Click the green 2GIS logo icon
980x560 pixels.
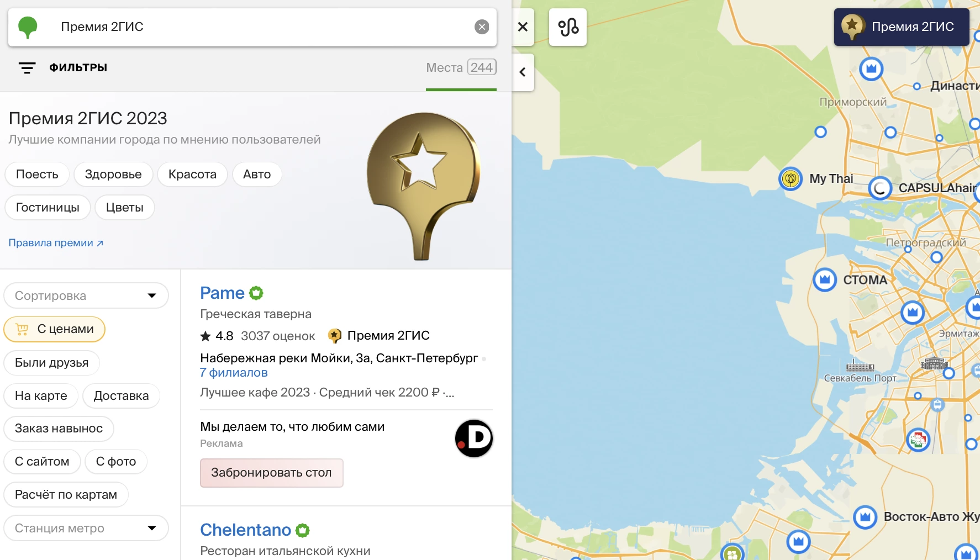[28, 27]
